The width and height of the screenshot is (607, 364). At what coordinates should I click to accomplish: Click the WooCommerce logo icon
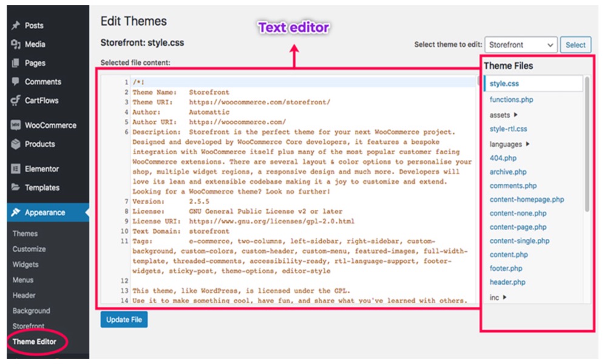(x=16, y=125)
